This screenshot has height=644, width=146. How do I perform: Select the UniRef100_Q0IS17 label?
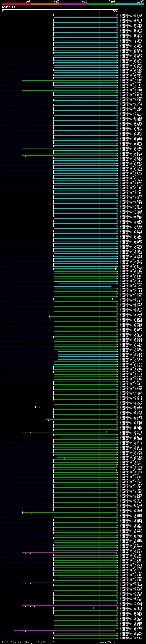[131, 352]
